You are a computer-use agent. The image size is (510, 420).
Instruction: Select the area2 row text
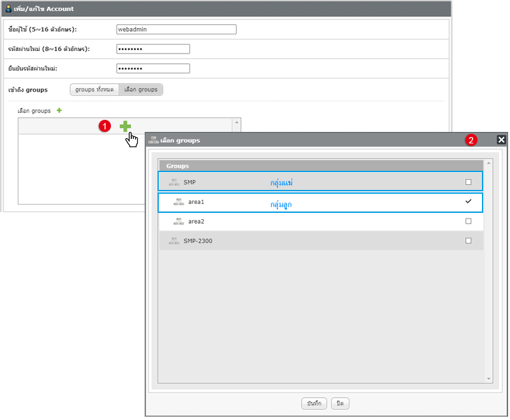pyautogui.click(x=196, y=221)
